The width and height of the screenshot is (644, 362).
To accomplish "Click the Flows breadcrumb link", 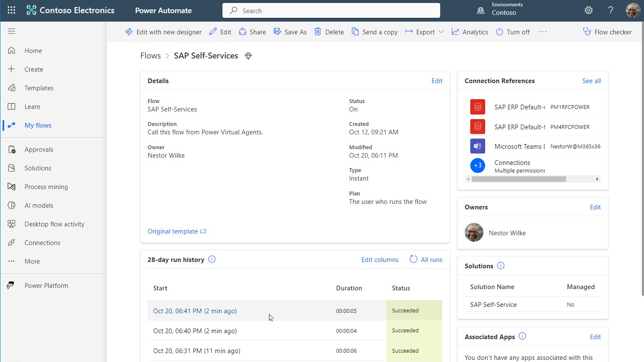I will point(150,56).
